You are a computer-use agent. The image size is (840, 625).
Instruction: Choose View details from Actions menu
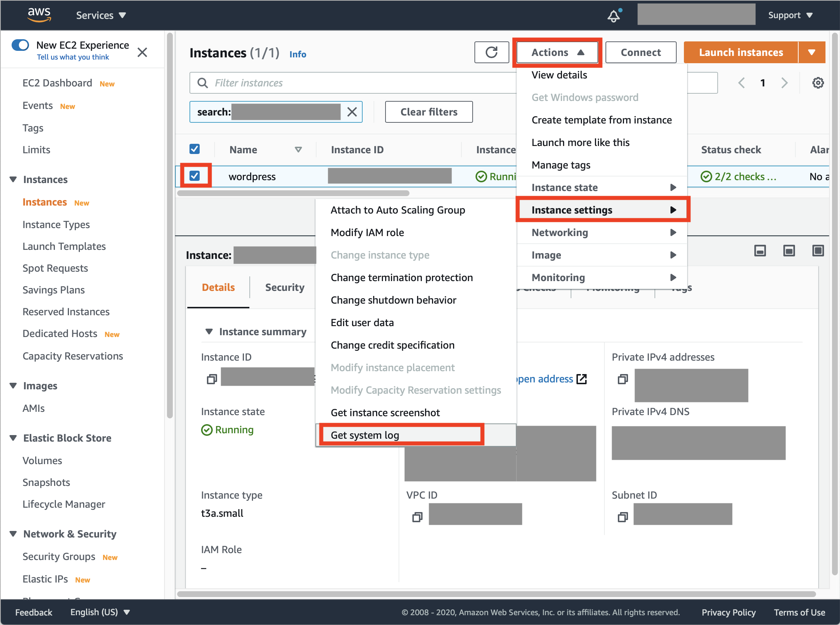click(x=602, y=75)
